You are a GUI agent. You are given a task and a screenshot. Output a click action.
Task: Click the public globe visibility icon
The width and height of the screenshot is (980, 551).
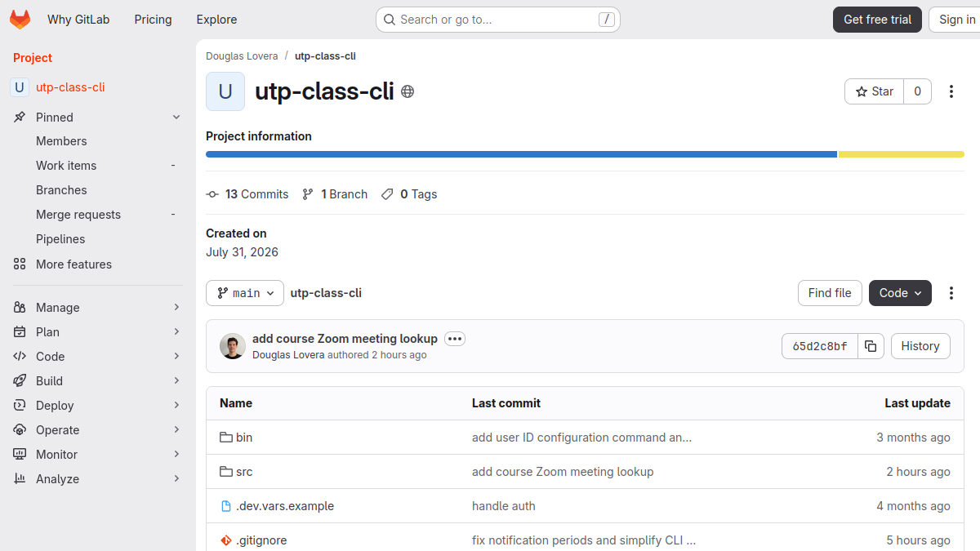[408, 91]
